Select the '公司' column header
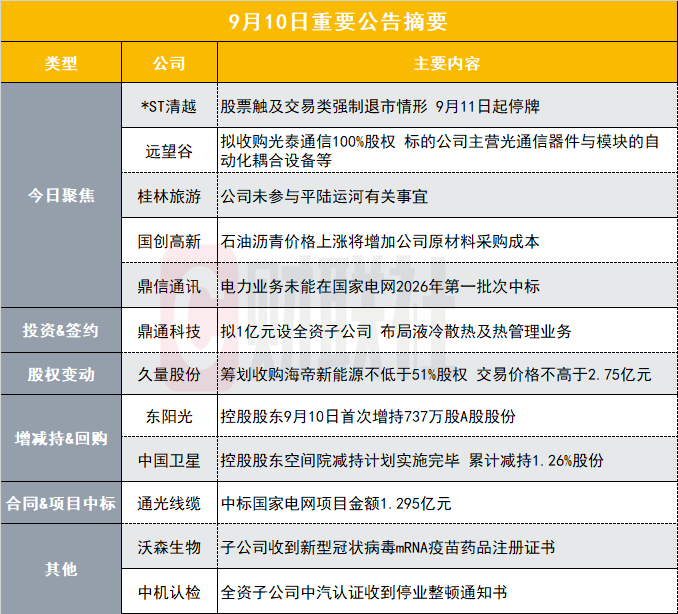This screenshot has height=614, width=678. coord(169,63)
